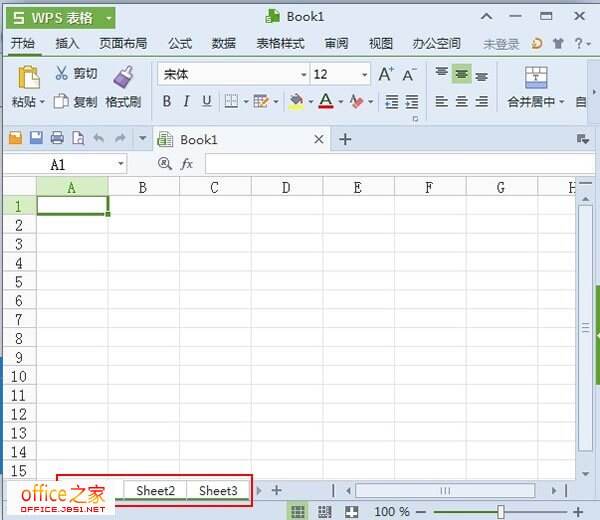Increase indent icon
The height and width of the screenshot is (520, 600).
tap(411, 101)
